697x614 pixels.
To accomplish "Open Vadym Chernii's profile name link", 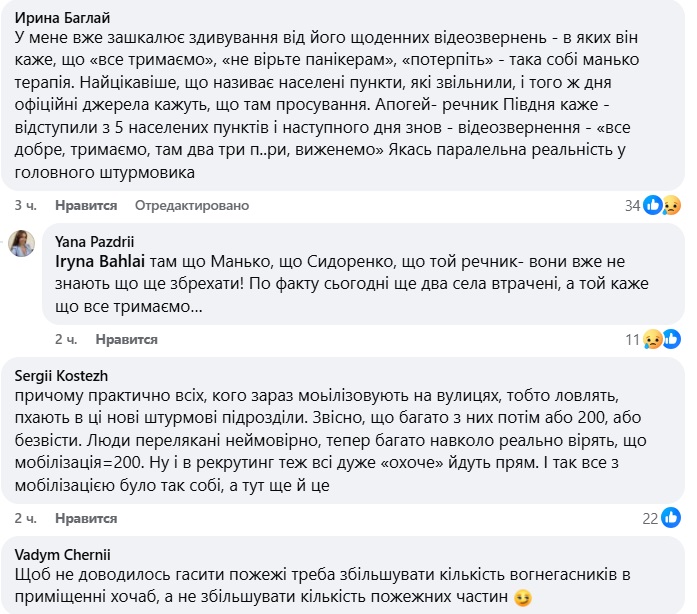I will [65, 553].
